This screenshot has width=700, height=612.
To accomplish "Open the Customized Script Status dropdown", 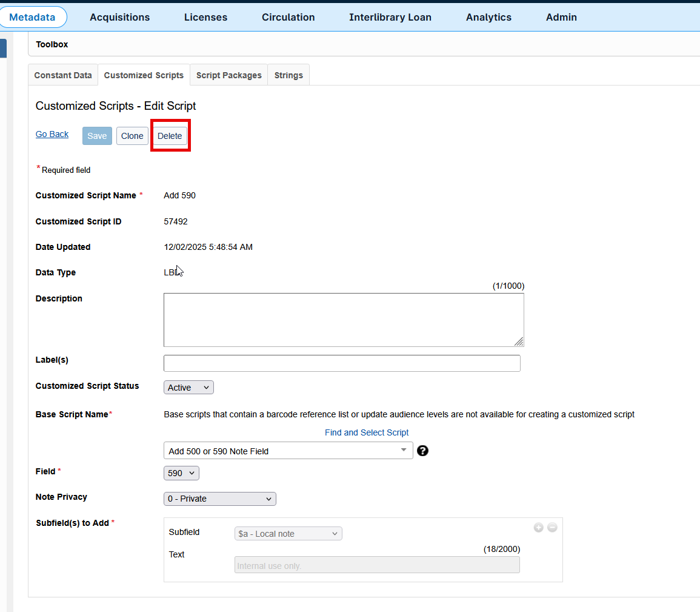I will tap(188, 388).
